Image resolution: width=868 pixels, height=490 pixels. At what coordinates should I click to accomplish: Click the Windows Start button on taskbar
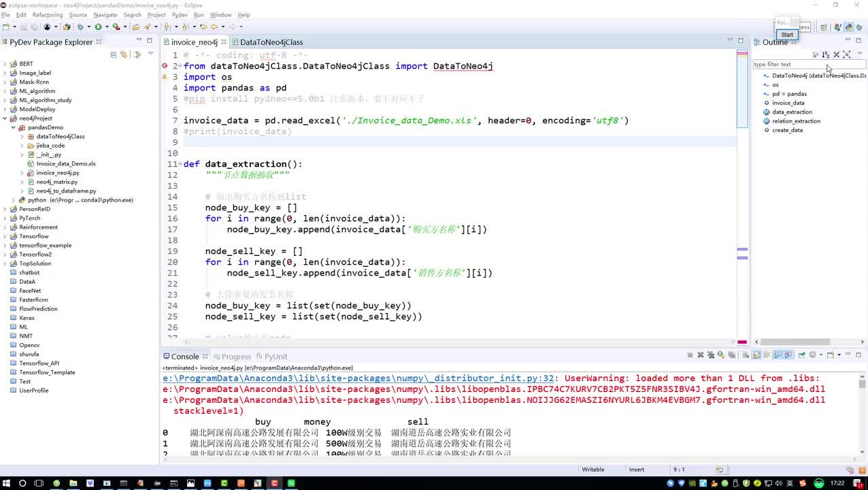point(6,483)
